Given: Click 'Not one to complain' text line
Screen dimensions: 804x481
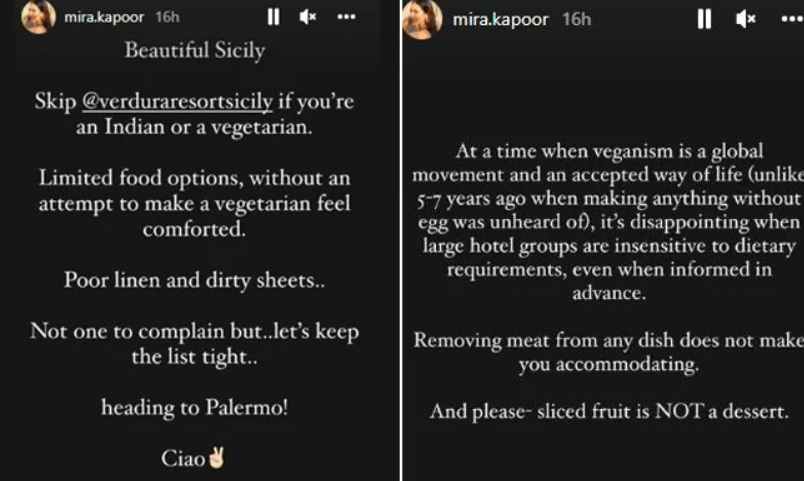Looking at the screenshot, I should point(194,331).
